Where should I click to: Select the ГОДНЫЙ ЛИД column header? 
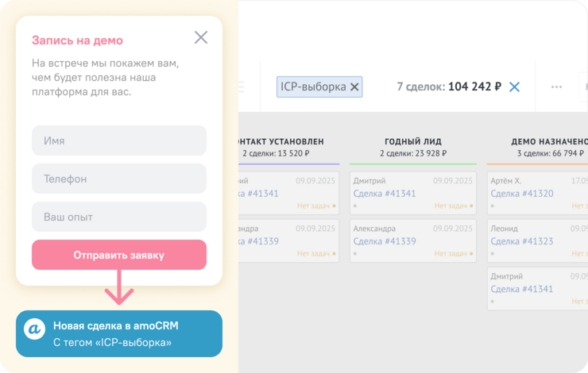[x=412, y=141]
